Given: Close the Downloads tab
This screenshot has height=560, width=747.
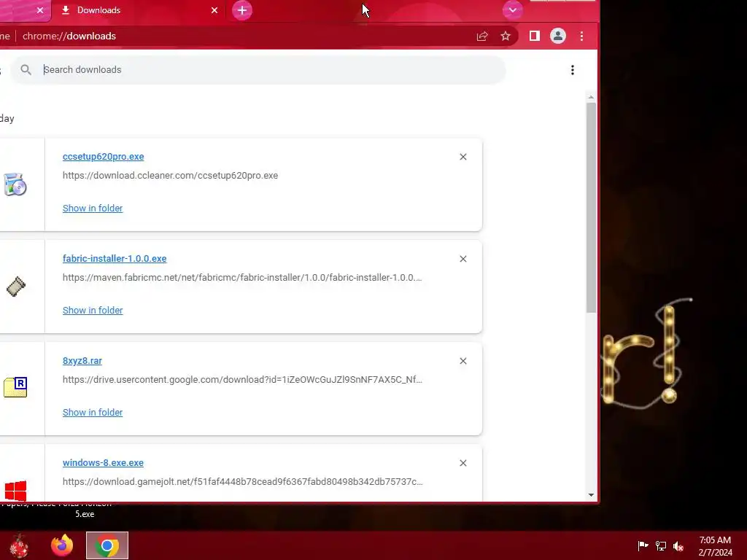Looking at the screenshot, I should pyautogui.click(x=214, y=10).
